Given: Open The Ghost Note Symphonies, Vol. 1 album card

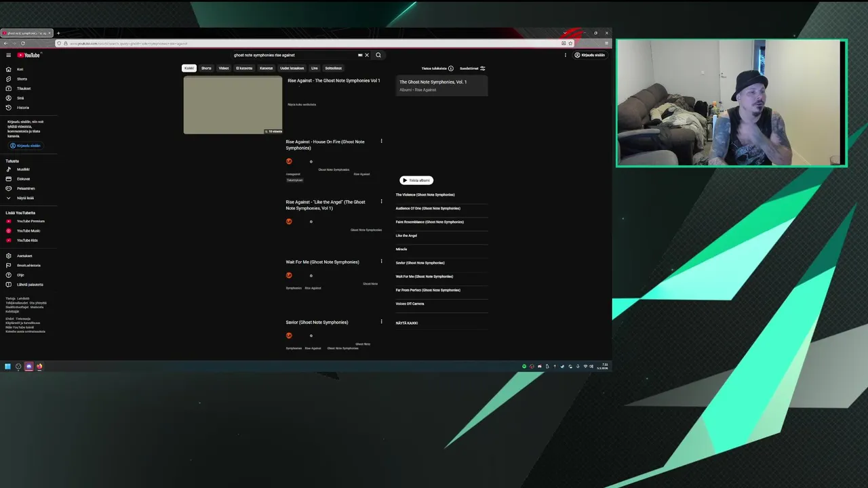Looking at the screenshot, I should (x=441, y=85).
